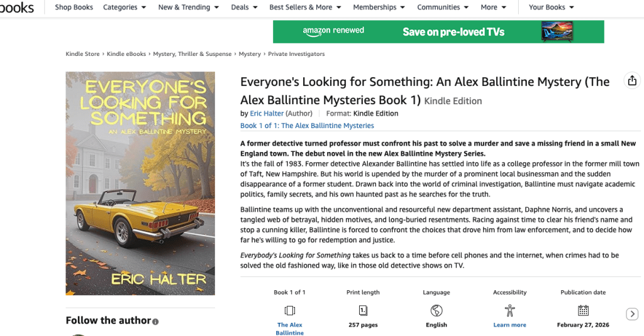Open the Memberships dropdown menu
The width and height of the screenshot is (644, 336).
point(379,8)
